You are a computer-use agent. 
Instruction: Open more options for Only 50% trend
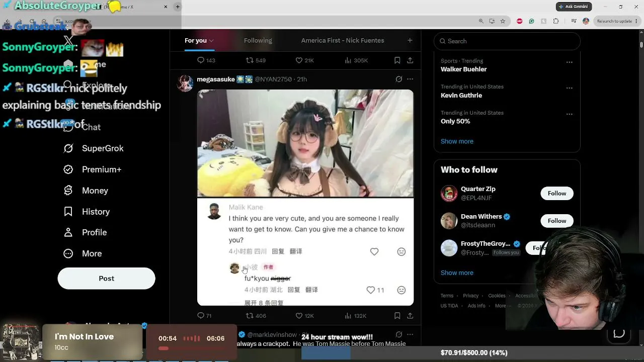(569, 114)
